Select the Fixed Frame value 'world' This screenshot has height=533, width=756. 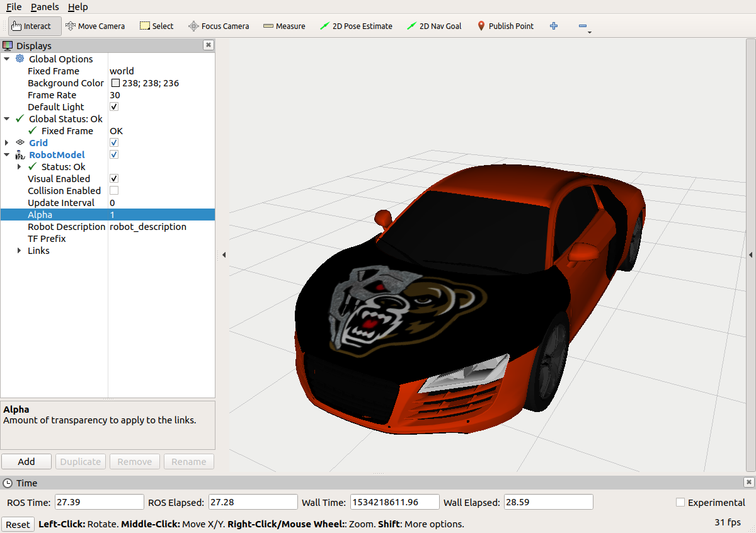point(122,71)
